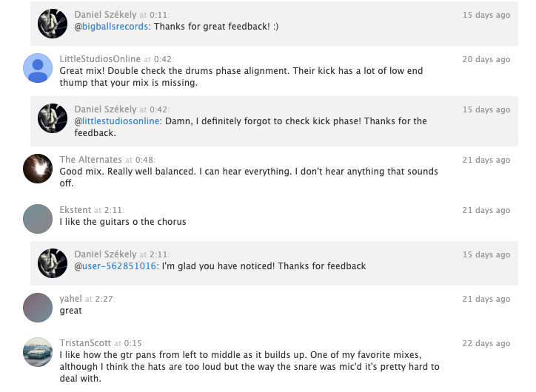
Task: Jump to 2:27 timestamp on yahel comment
Action: point(104,299)
